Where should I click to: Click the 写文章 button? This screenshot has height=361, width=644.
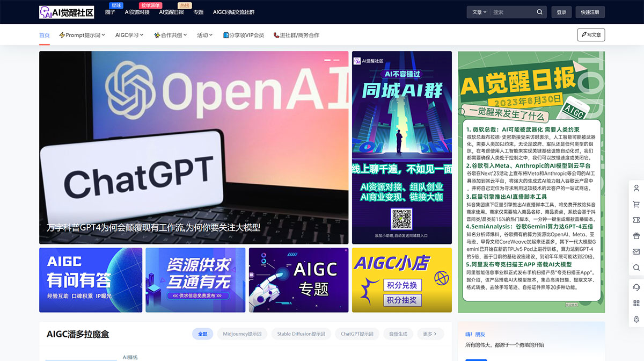(x=590, y=34)
